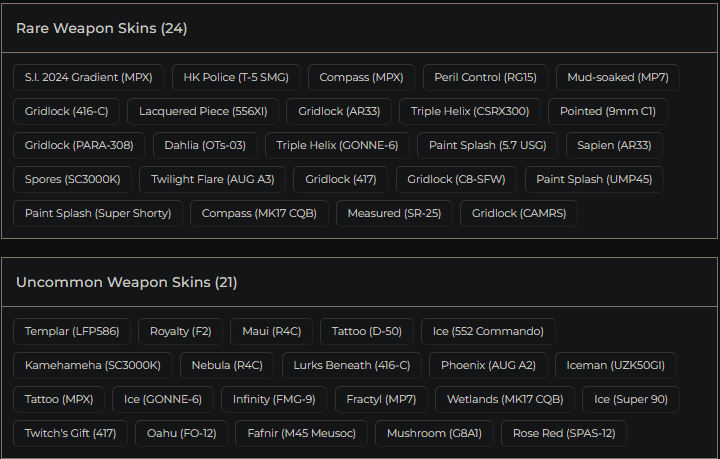Click Lurks Beneath (416-C) tag

pyautogui.click(x=351, y=365)
